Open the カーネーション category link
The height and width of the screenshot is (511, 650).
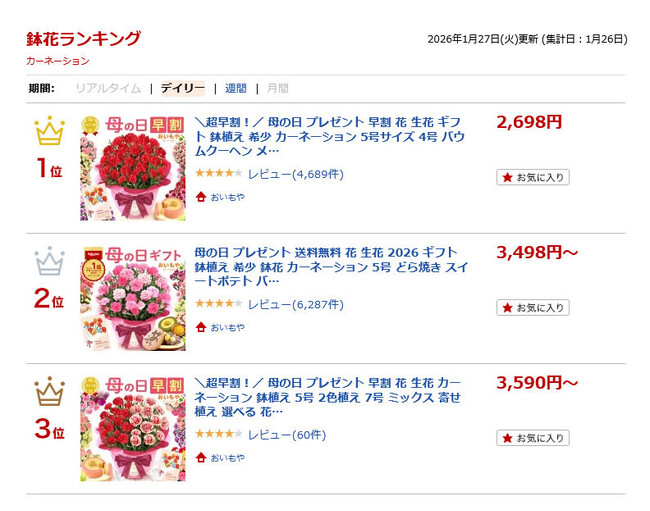point(58,61)
